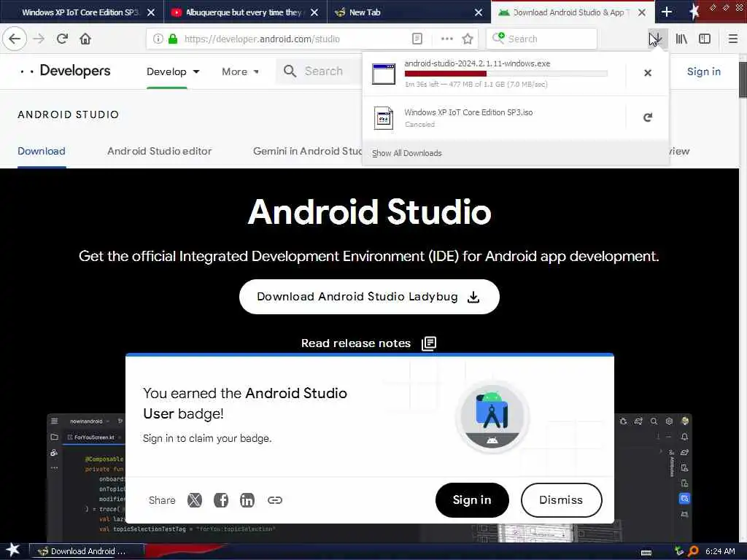Copy the badge share link icon
Viewport: 747px width, 560px height.
pos(275,500)
